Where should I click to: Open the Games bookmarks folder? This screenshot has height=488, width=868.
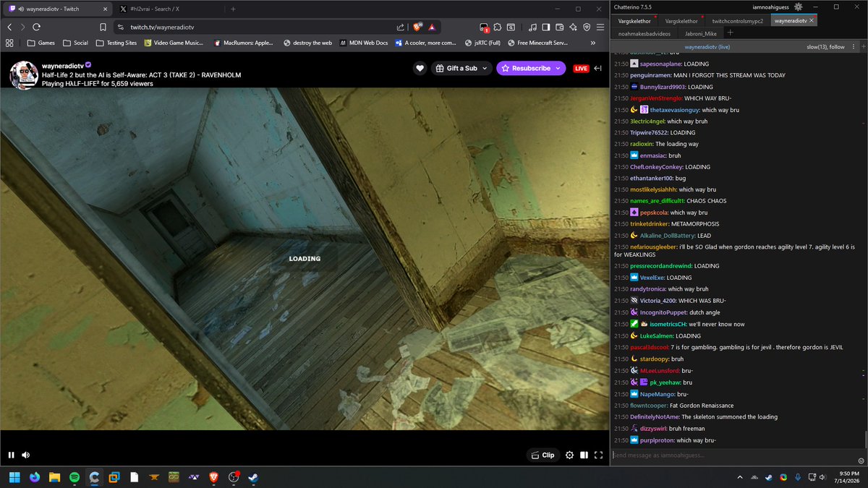[41, 43]
